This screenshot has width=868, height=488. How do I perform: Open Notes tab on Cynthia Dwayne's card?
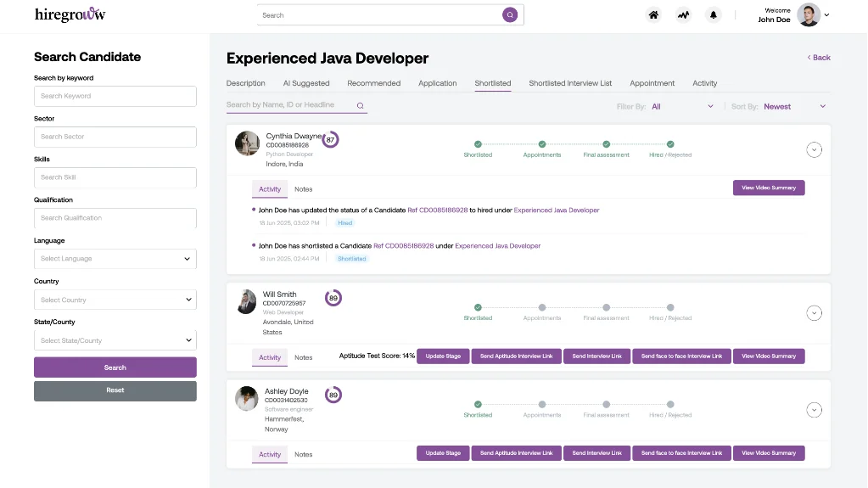(x=303, y=189)
